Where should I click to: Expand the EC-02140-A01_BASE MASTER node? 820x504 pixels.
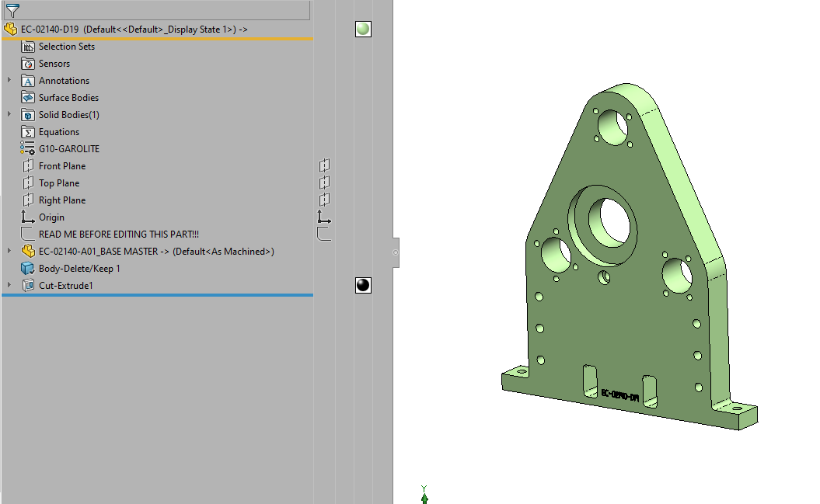click(9, 251)
